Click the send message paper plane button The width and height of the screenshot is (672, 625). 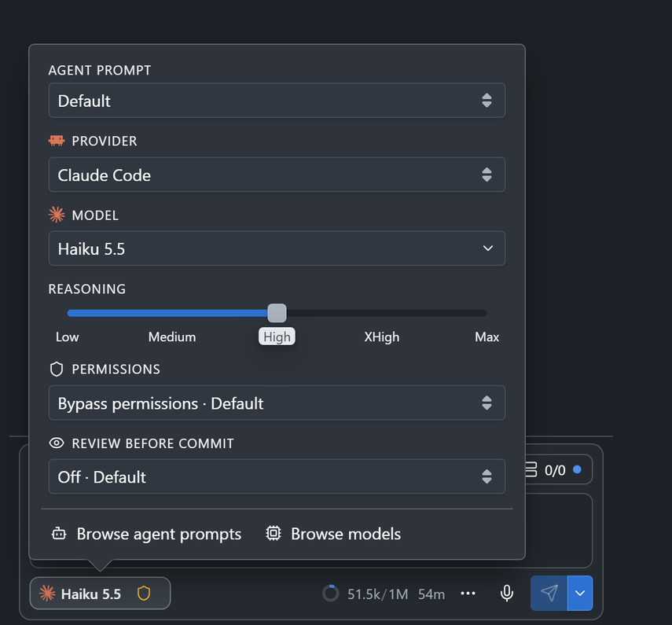coord(549,594)
